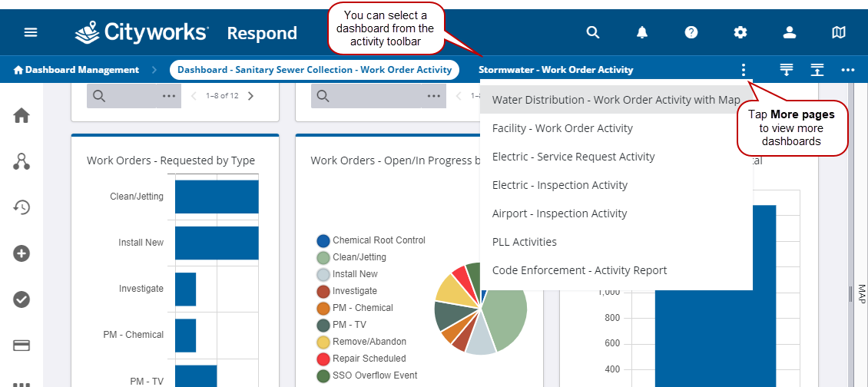Toggle Install New legend swatch
868x387 pixels.
coord(323,275)
